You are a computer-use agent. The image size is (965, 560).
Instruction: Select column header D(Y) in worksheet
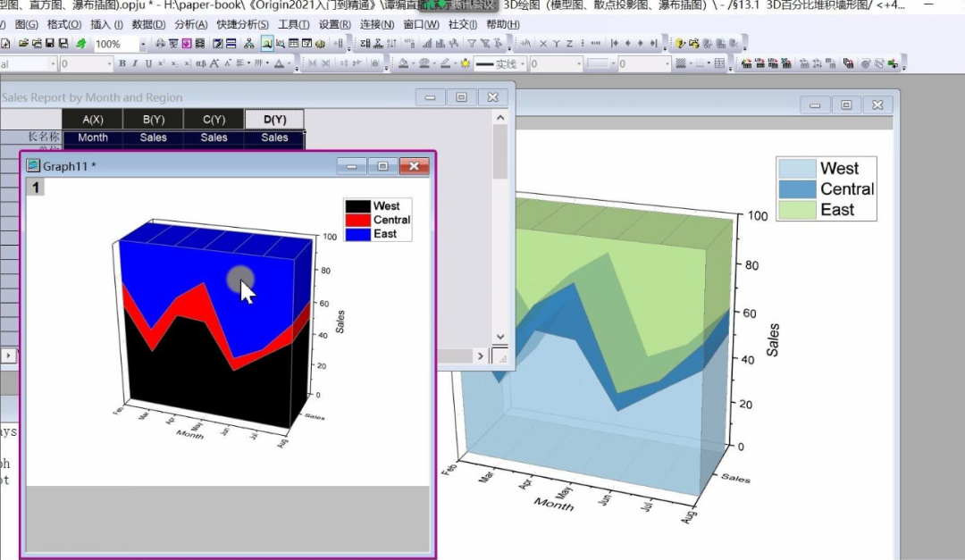(274, 120)
